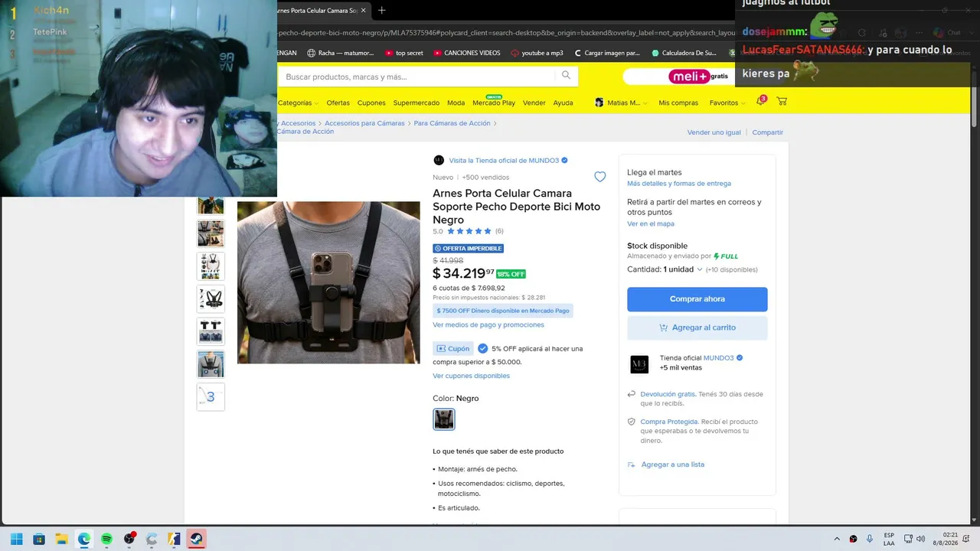980x551 pixels.
Task: Open the Racha bookmark
Action: [x=340, y=53]
